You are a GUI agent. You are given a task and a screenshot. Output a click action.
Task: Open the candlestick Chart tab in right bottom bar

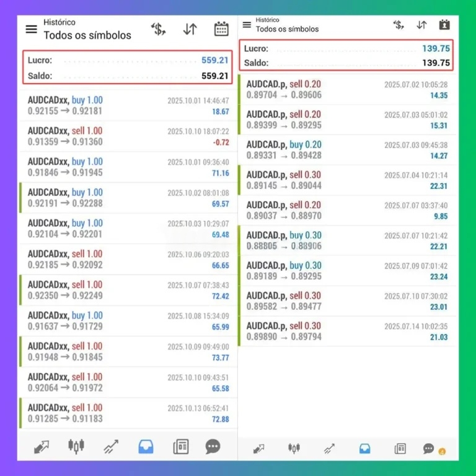click(x=294, y=448)
